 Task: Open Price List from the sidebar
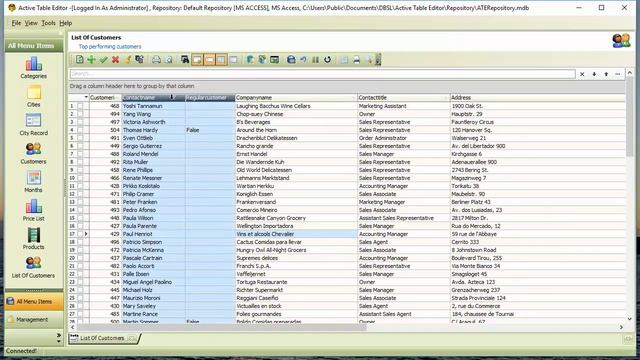pos(33,211)
